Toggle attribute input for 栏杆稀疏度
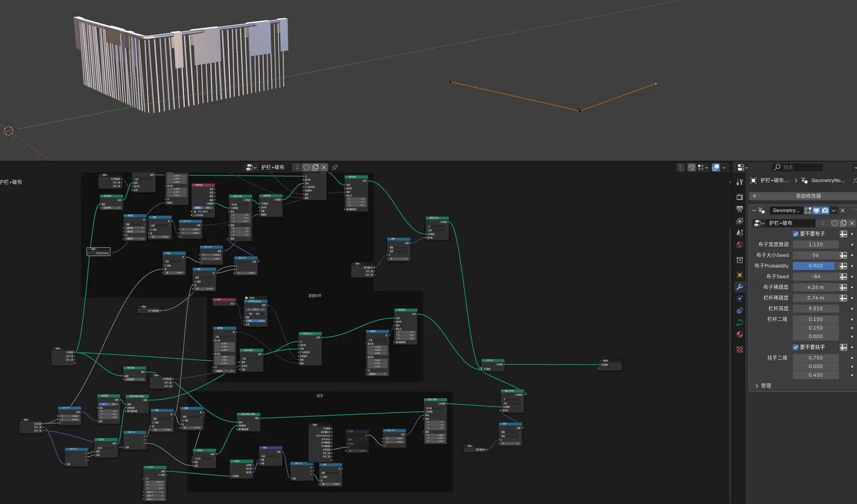 tap(843, 298)
